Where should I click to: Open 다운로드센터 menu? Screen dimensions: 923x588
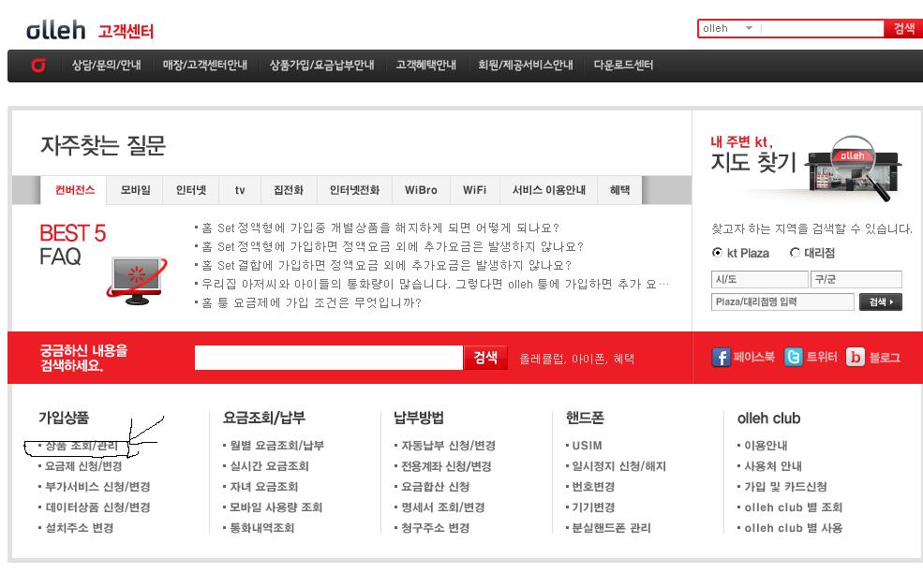coord(623,66)
